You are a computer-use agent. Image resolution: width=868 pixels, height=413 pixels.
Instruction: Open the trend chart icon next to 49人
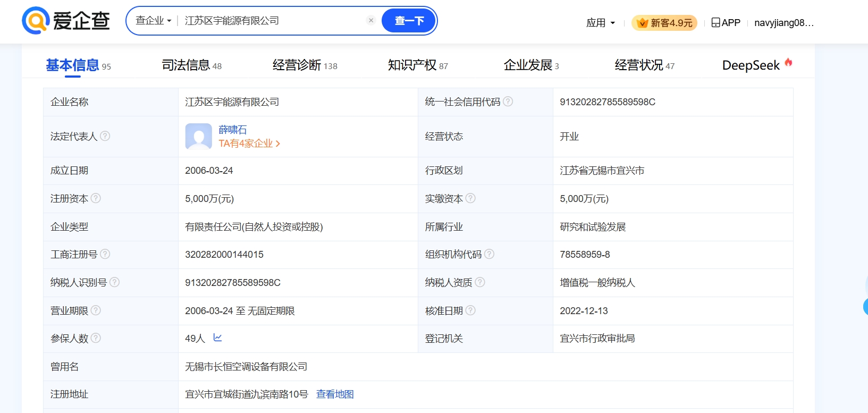click(217, 338)
